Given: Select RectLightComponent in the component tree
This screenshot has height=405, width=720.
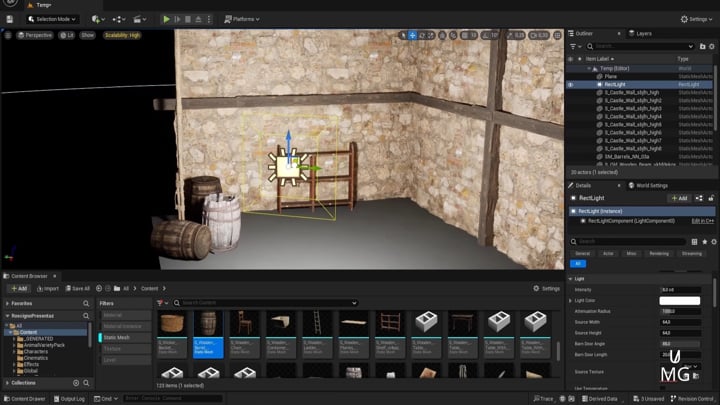Looking at the screenshot, I should pyautogui.click(x=631, y=221).
